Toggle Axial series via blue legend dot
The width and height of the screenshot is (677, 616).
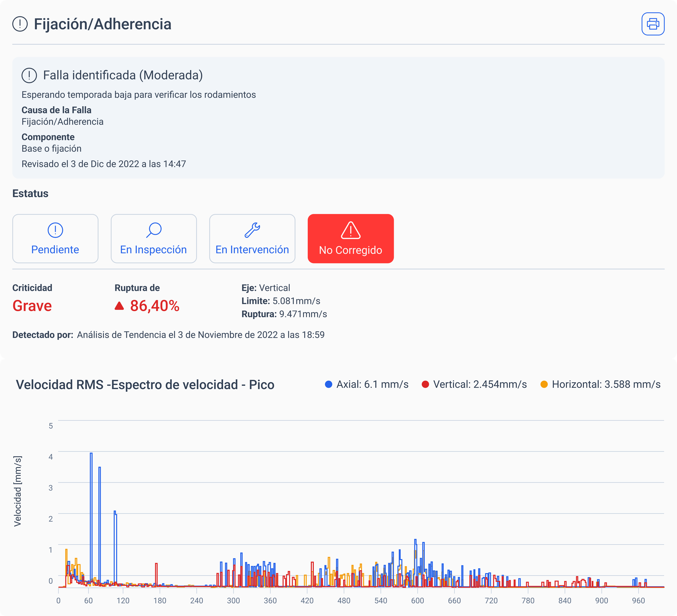[328, 384]
